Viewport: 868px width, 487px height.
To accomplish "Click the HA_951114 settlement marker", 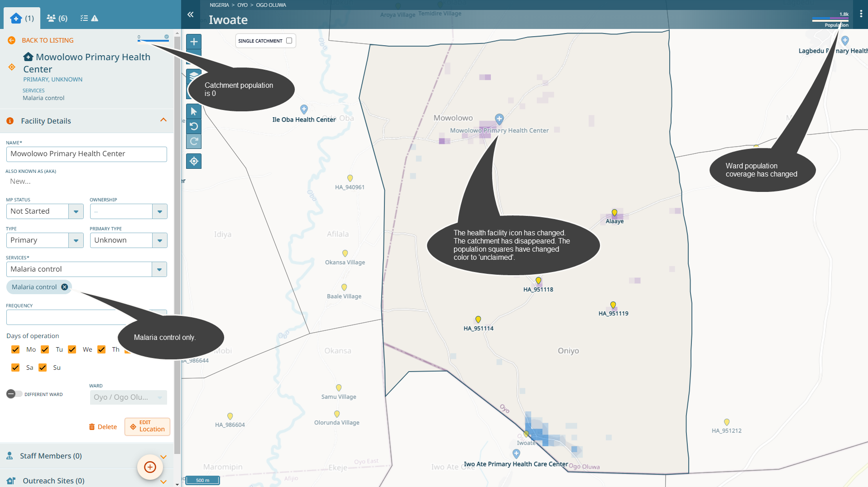I will (x=478, y=320).
